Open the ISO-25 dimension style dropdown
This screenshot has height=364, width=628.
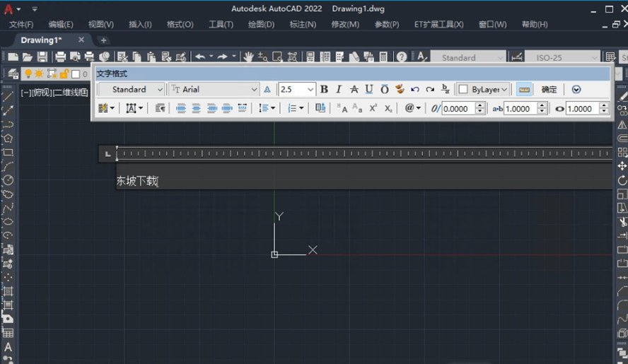point(562,58)
